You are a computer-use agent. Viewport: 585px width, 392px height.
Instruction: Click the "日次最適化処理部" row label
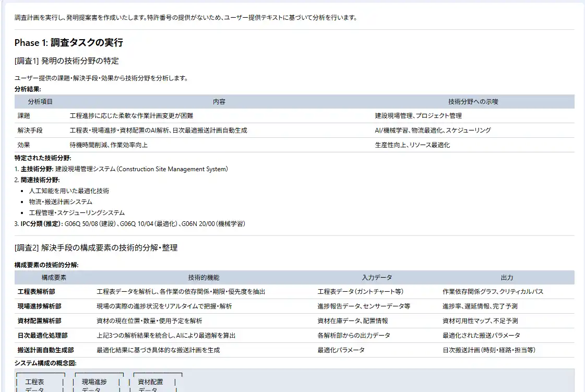[x=42, y=336]
